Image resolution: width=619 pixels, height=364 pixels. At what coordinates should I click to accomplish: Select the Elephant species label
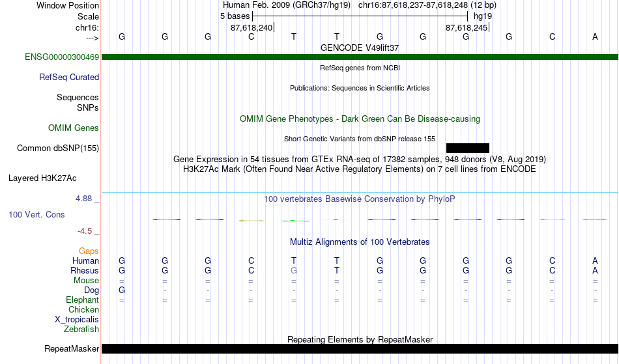coord(82,300)
